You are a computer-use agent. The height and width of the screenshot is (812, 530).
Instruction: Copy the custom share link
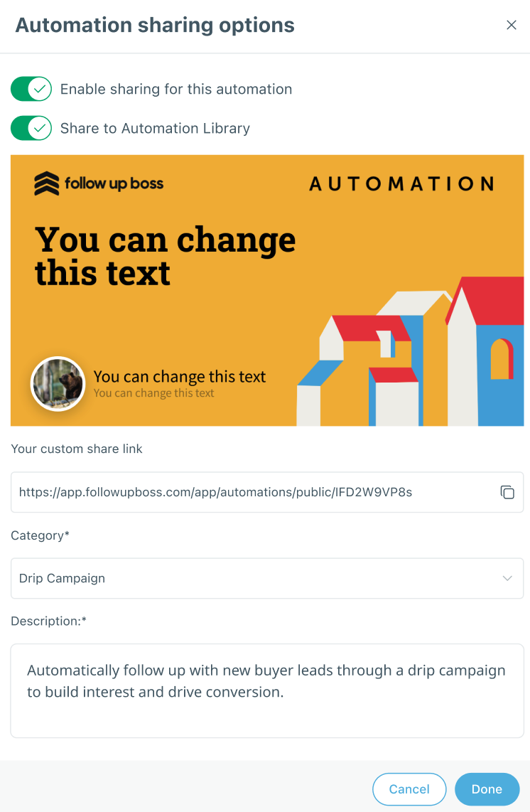[x=507, y=492]
